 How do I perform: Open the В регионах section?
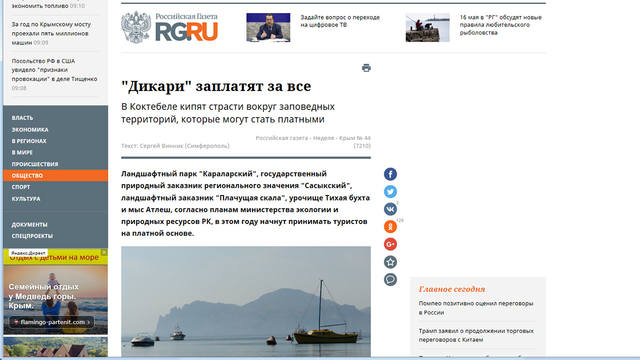click(29, 141)
